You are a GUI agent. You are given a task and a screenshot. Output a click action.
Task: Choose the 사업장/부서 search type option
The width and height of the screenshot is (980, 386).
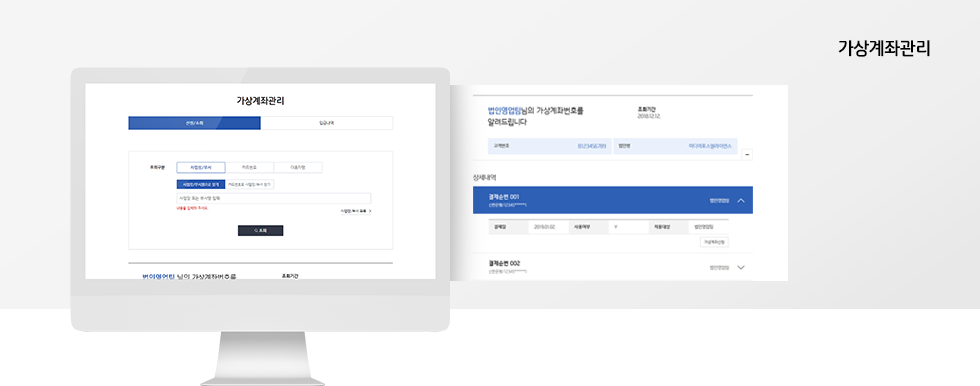tap(201, 167)
